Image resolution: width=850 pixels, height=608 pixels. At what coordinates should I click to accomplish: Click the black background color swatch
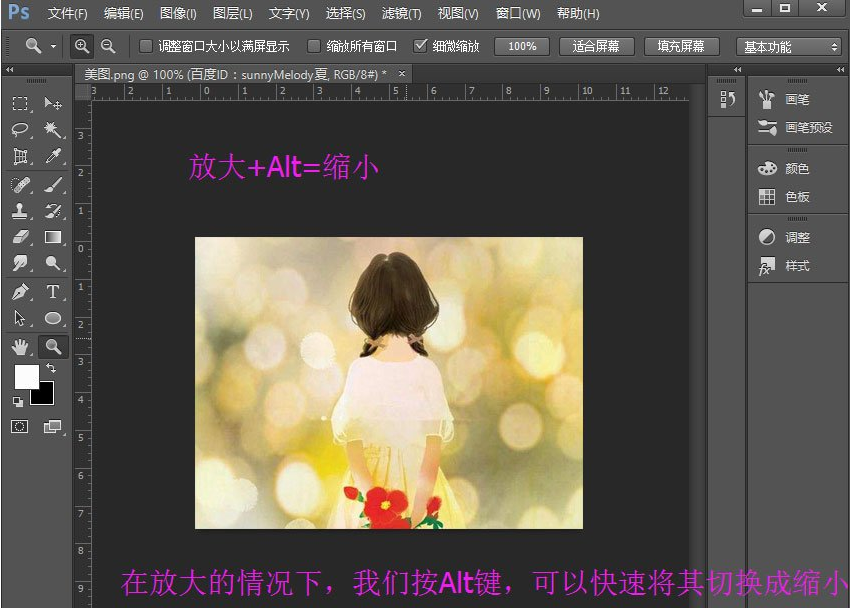[47, 398]
